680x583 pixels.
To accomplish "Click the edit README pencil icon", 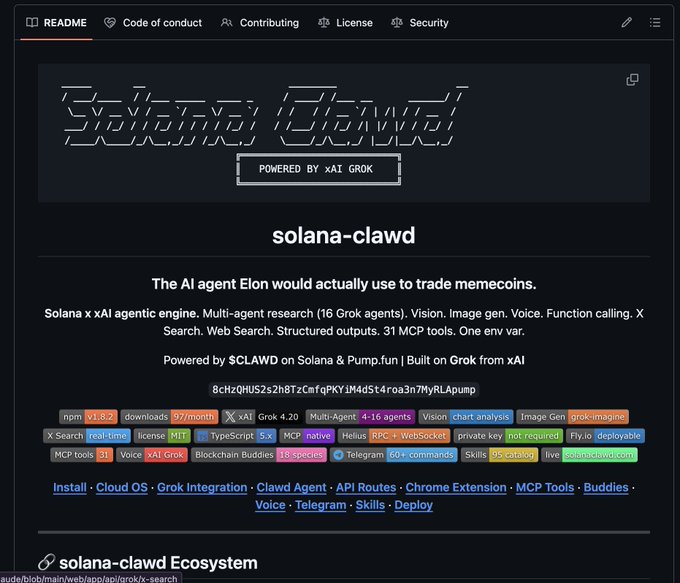I will [x=626, y=23].
